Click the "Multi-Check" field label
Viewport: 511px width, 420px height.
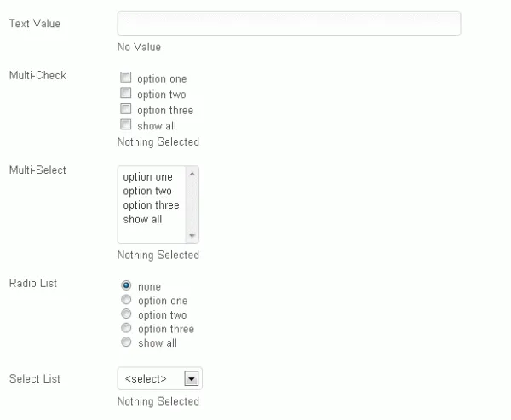click(x=37, y=76)
